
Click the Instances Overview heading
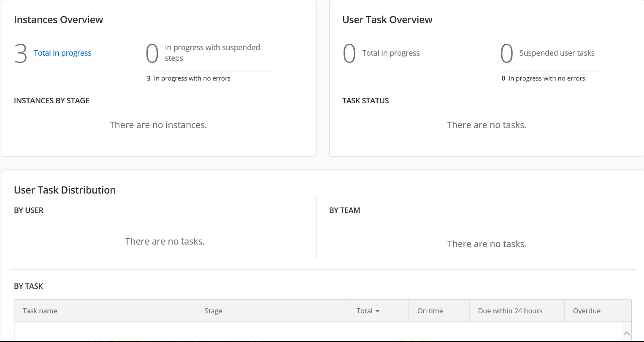point(58,20)
